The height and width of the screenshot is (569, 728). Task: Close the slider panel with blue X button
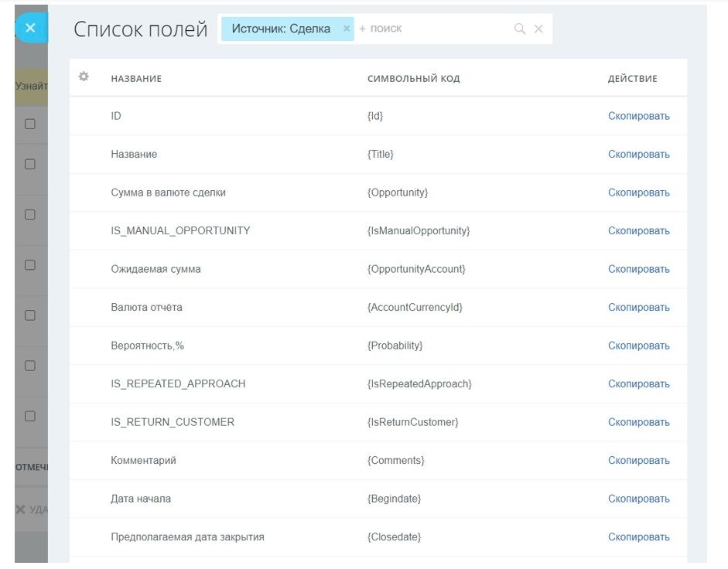pos(31,29)
